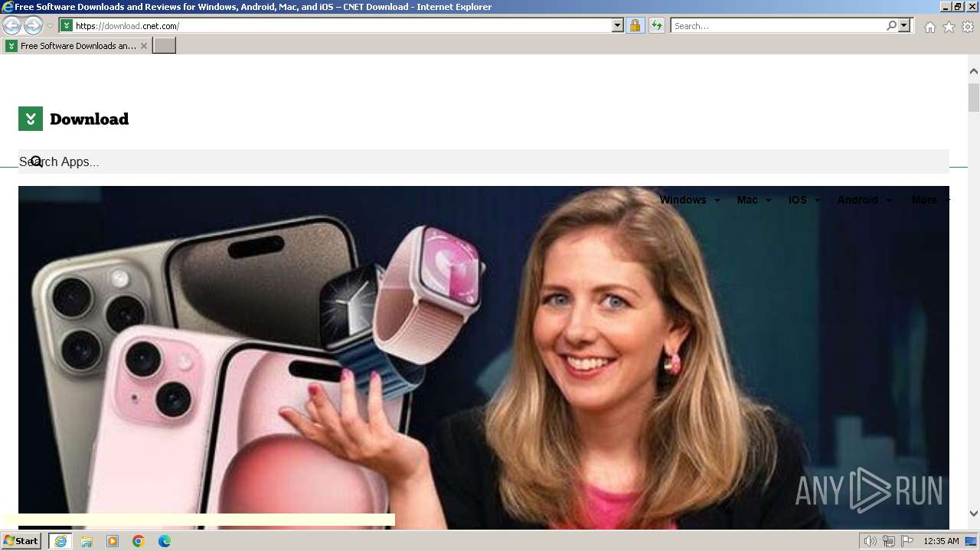Open the Favorites star icon
This screenshot has width=980, height=551.
949,27
